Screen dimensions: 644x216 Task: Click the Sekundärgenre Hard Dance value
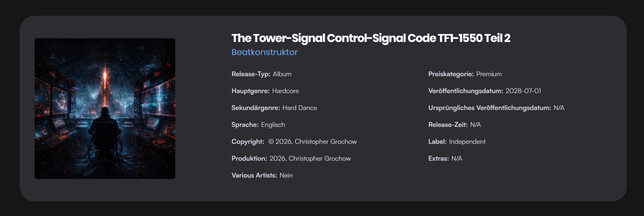tap(300, 108)
